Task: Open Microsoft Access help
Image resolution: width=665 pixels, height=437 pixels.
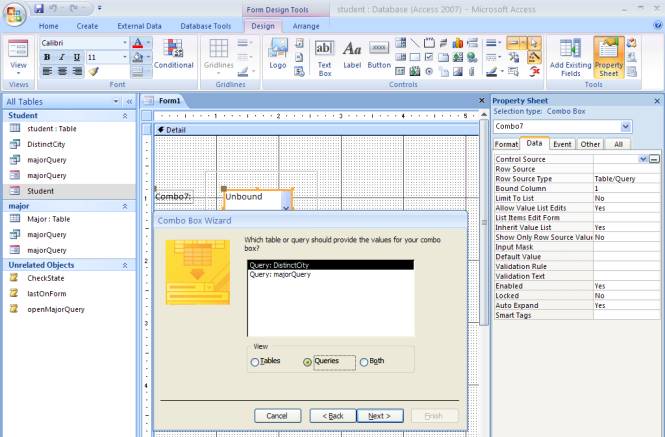Action: pos(658,25)
